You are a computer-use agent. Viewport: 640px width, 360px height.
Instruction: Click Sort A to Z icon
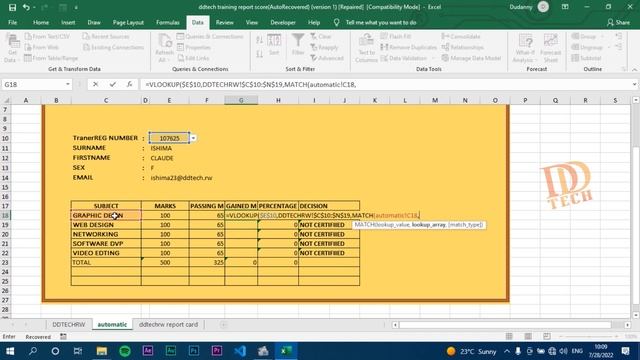click(260, 40)
